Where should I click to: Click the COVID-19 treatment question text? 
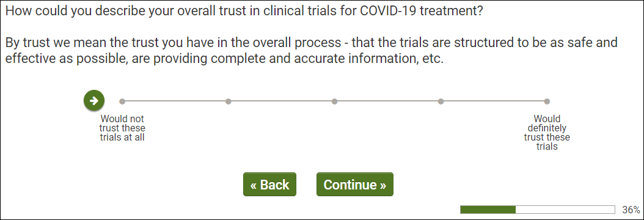[x=244, y=10]
